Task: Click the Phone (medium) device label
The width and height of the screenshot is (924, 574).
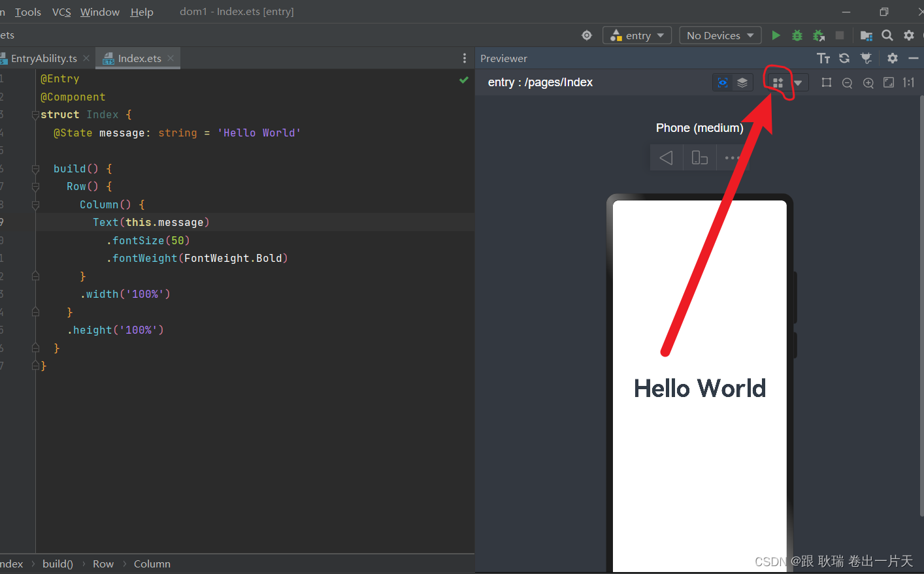Action: [700, 128]
